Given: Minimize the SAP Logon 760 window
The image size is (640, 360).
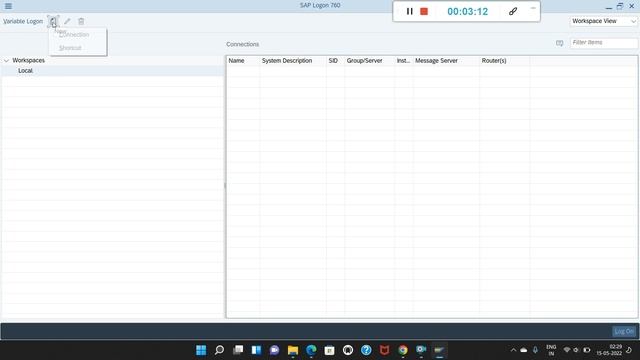Looking at the screenshot, I should point(609,7).
